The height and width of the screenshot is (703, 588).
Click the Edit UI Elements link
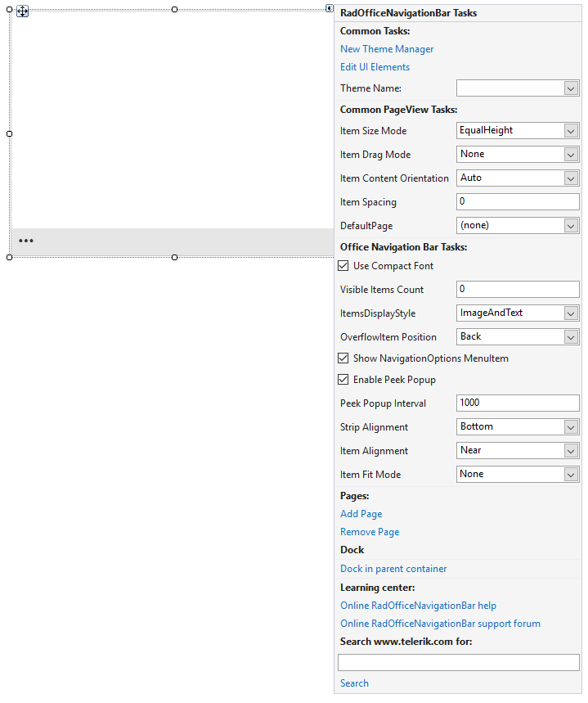tap(375, 66)
